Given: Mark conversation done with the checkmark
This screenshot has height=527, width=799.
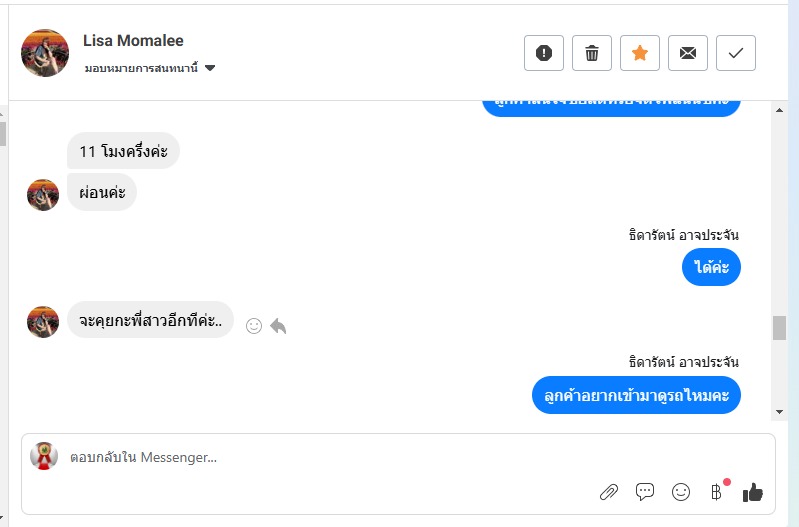Looking at the screenshot, I should click(736, 53).
